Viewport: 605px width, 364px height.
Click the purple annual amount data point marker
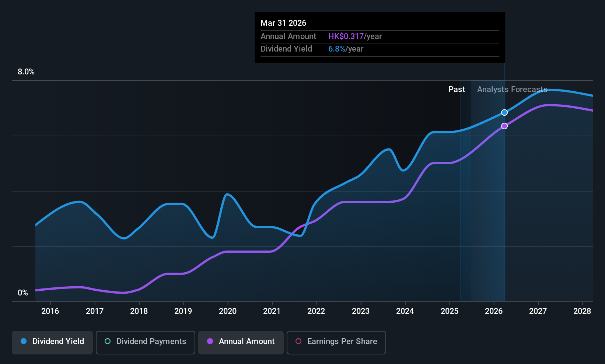coord(504,126)
